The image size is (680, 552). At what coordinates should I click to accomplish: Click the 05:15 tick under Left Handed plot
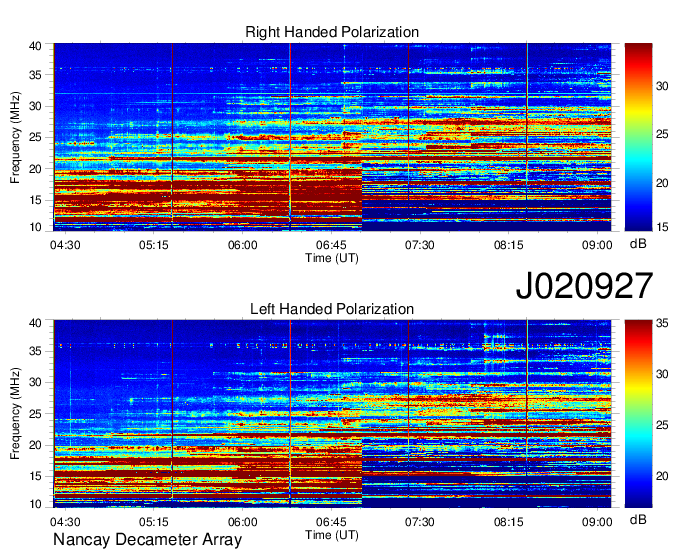[154, 522]
